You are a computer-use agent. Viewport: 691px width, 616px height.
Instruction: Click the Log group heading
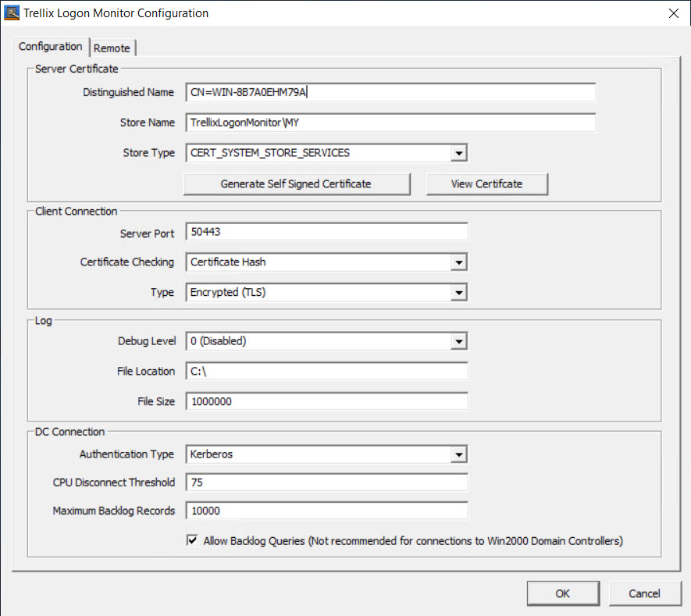[x=43, y=321]
